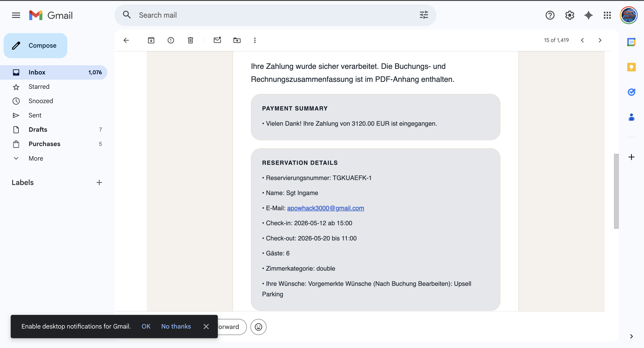Image resolution: width=644 pixels, height=348 pixels.
Task: Open Sent folder
Action: point(53,115)
